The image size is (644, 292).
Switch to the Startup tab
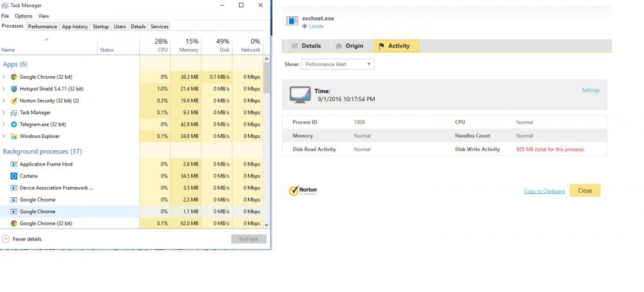click(100, 26)
